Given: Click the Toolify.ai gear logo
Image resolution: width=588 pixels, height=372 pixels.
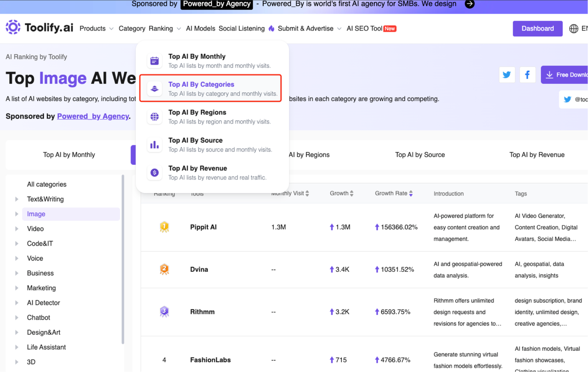Looking at the screenshot, I should pos(13,28).
